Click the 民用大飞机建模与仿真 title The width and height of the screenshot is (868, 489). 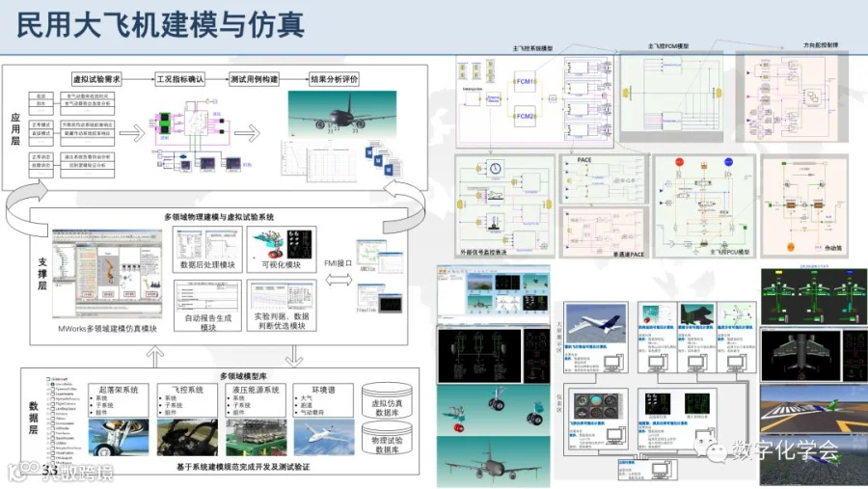pos(161,25)
